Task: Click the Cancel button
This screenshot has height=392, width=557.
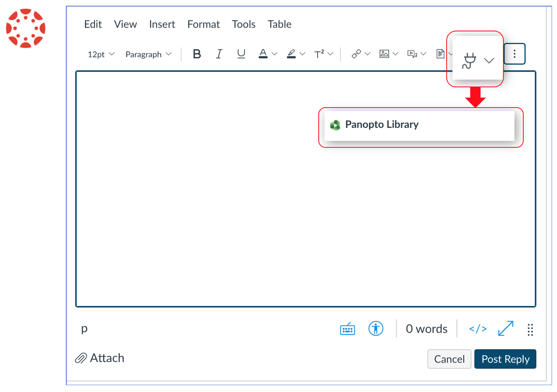Action: click(449, 359)
